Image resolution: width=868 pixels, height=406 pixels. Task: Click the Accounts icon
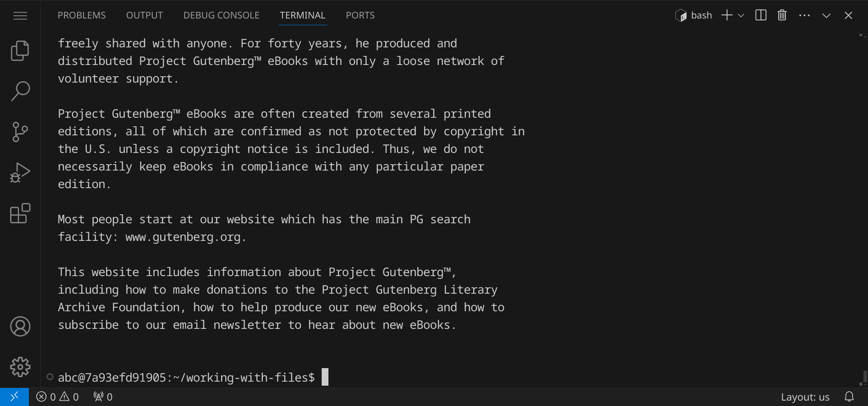(x=20, y=327)
